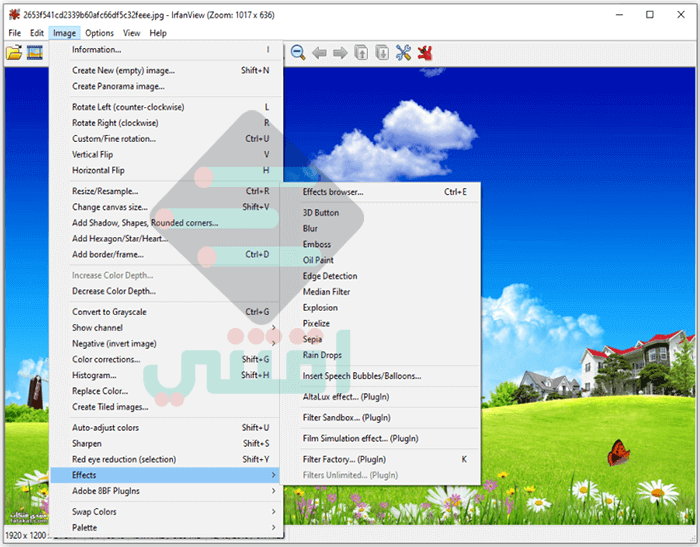Open Histogram...

(166, 376)
